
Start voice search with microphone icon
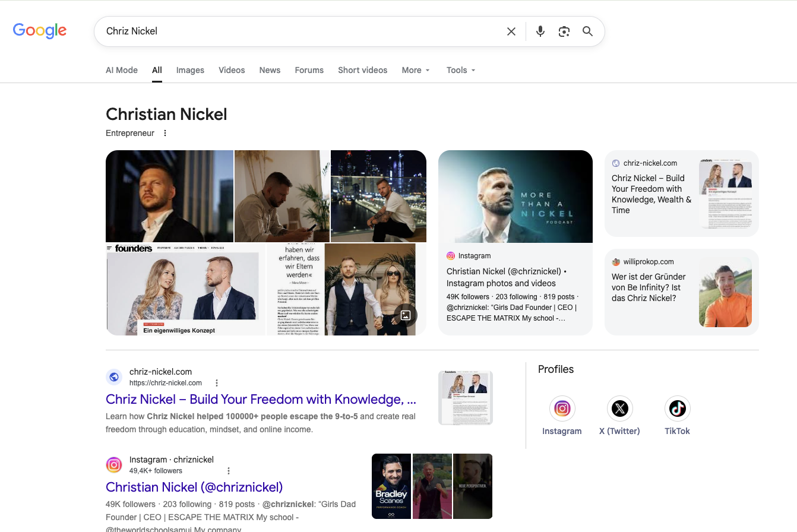click(x=540, y=31)
